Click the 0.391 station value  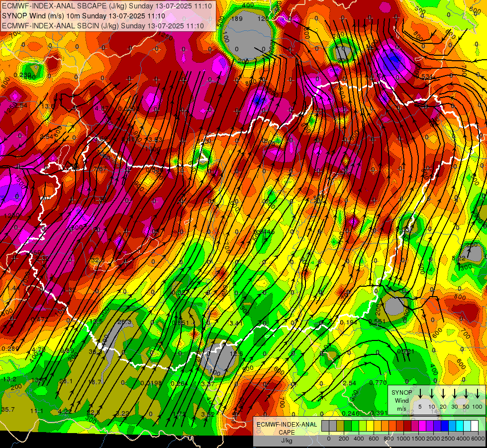point(379,413)
